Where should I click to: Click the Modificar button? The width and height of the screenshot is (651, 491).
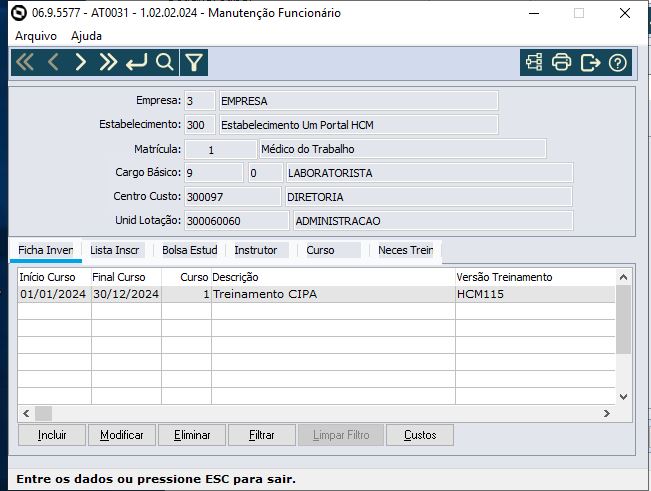point(122,435)
